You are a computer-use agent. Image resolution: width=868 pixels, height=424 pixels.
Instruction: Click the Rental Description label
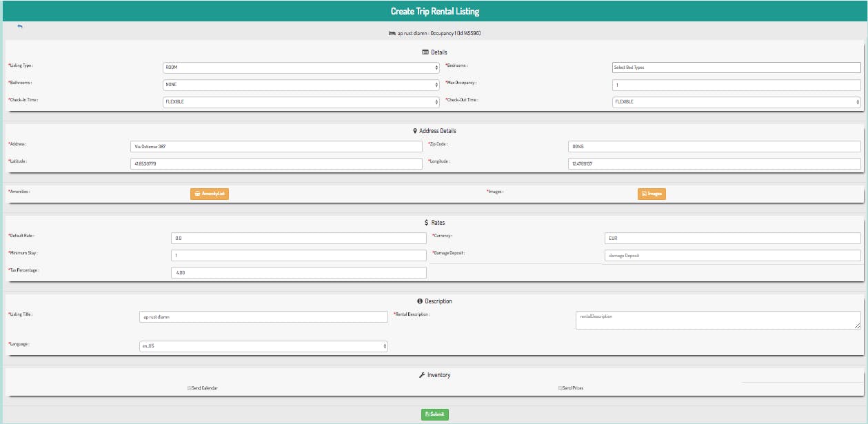(x=412, y=314)
